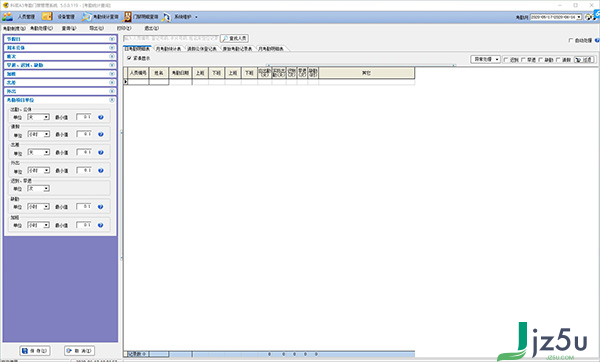Image resolution: width=600 pixels, height=362 pixels.
Task: Focus the 出勤、公休 minimum value field
Action: [x=84, y=117]
